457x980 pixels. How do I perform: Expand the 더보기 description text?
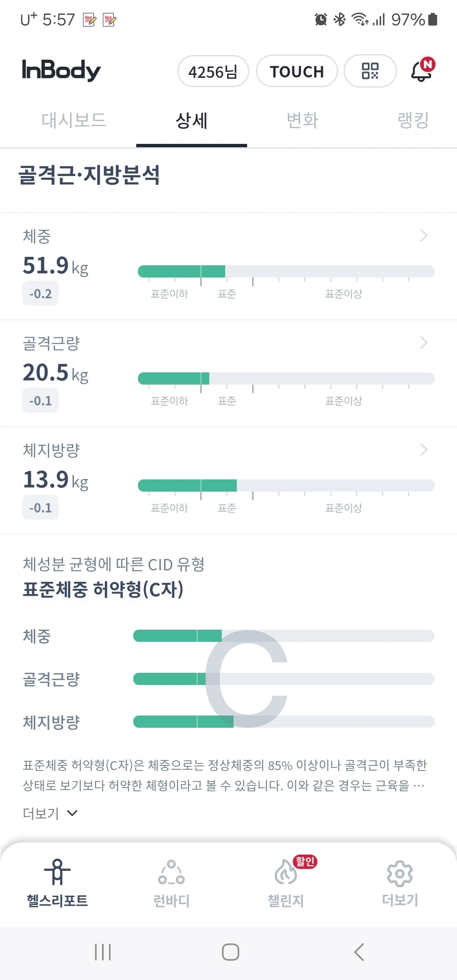pyautogui.click(x=50, y=813)
